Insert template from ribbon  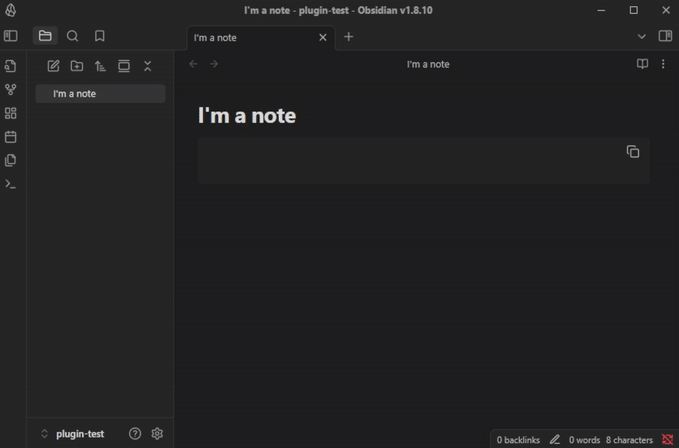pos(10,161)
